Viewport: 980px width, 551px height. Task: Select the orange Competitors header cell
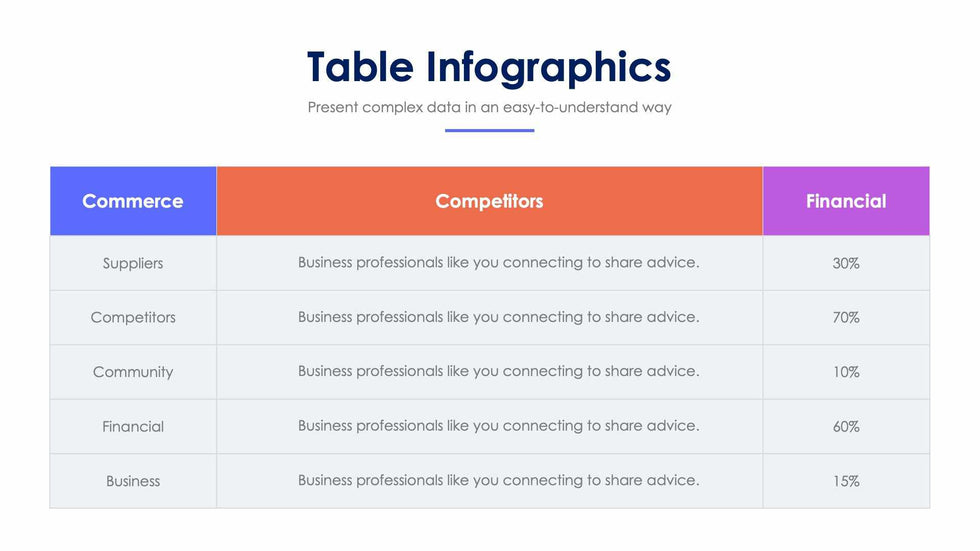tap(489, 201)
